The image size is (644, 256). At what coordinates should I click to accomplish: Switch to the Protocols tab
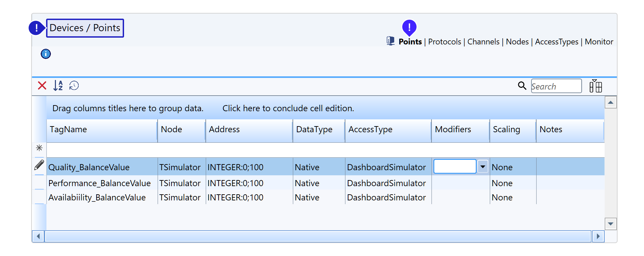444,42
